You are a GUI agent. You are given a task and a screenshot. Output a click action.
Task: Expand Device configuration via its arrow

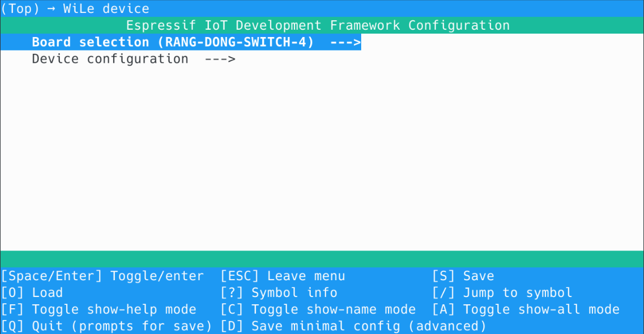(220, 59)
